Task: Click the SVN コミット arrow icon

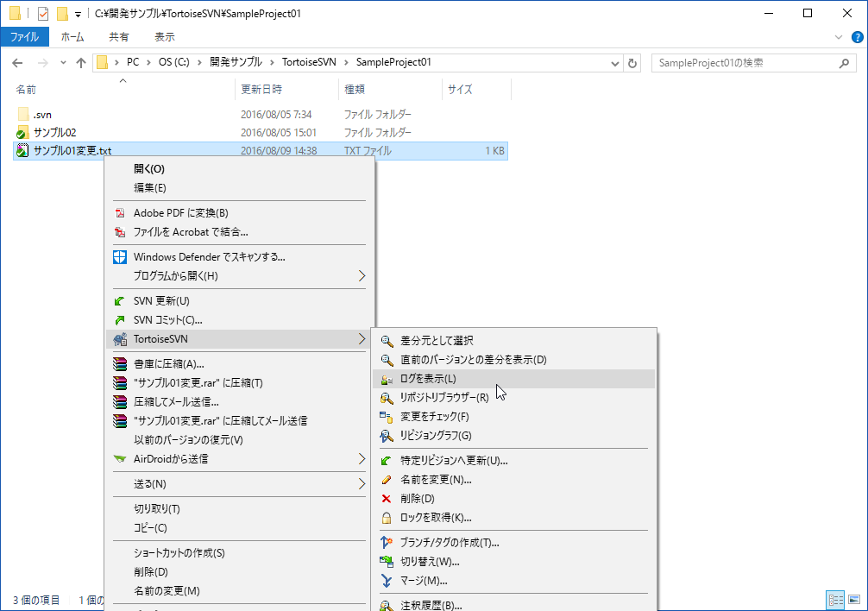Action: [x=120, y=320]
